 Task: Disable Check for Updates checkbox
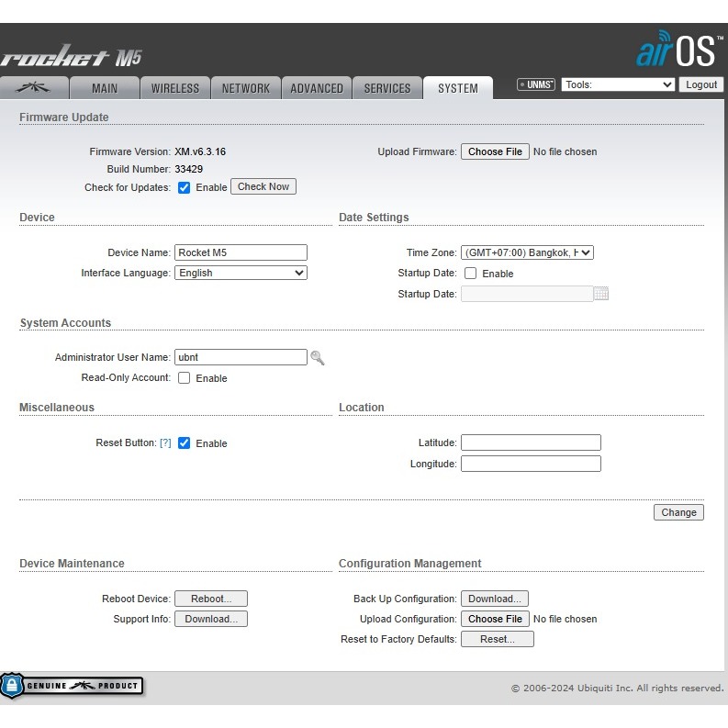click(x=185, y=187)
